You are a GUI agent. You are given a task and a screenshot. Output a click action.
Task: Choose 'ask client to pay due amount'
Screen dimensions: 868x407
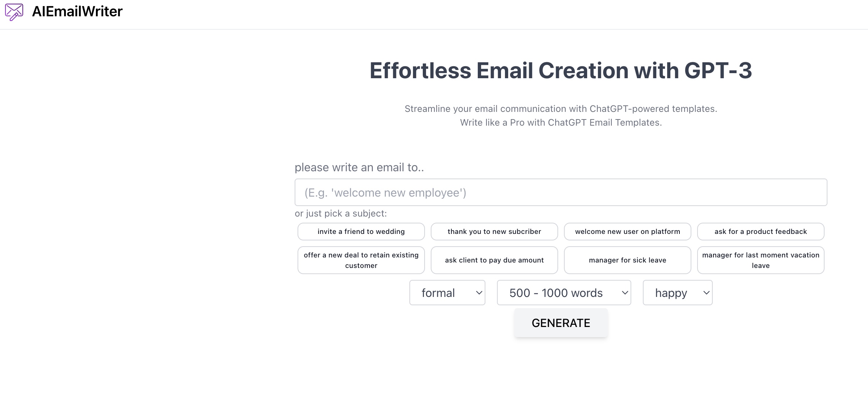click(x=494, y=260)
